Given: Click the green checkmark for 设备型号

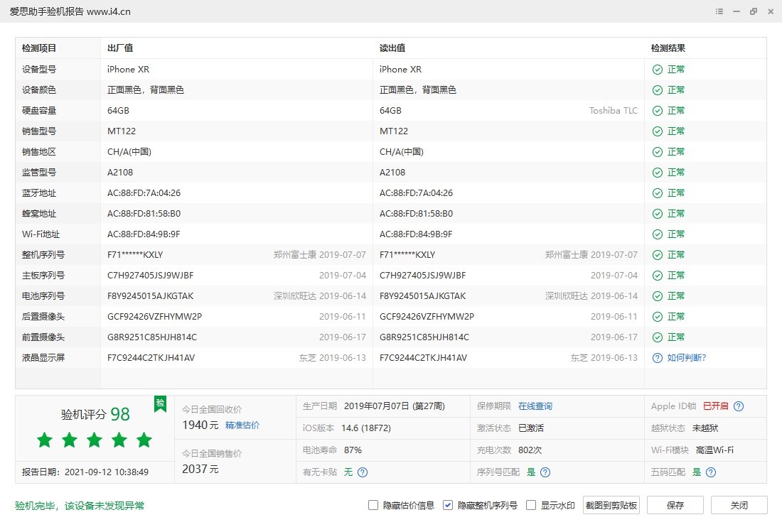Looking at the screenshot, I should [658, 70].
